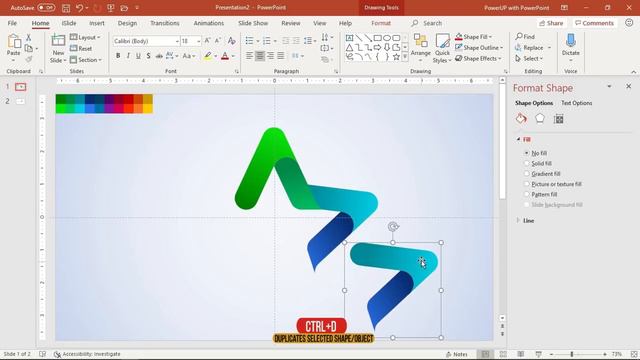Open the Shape Fill dropdown
The height and width of the screenshot is (360, 640).
[x=474, y=37]
